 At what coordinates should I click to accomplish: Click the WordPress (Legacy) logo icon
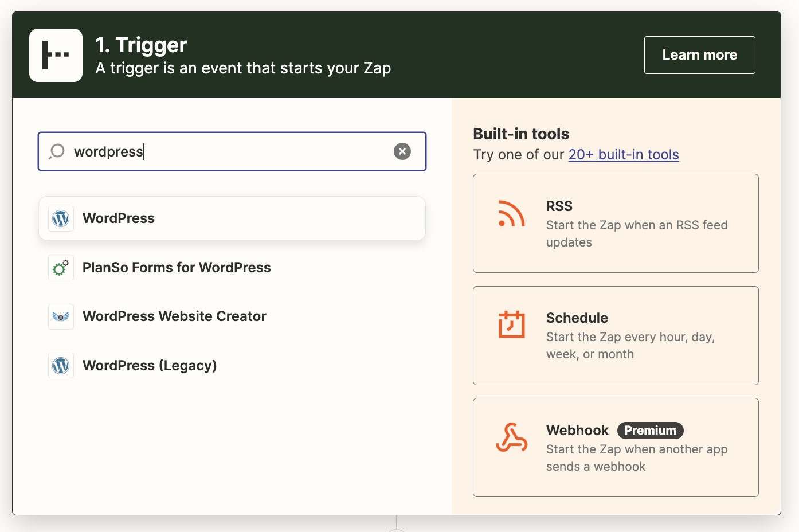[61, 366]
